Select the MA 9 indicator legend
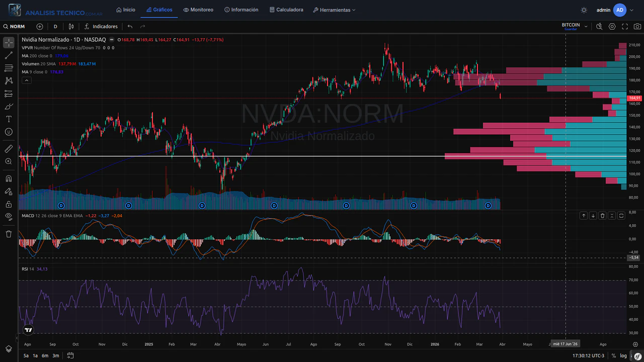 point(42,72)
